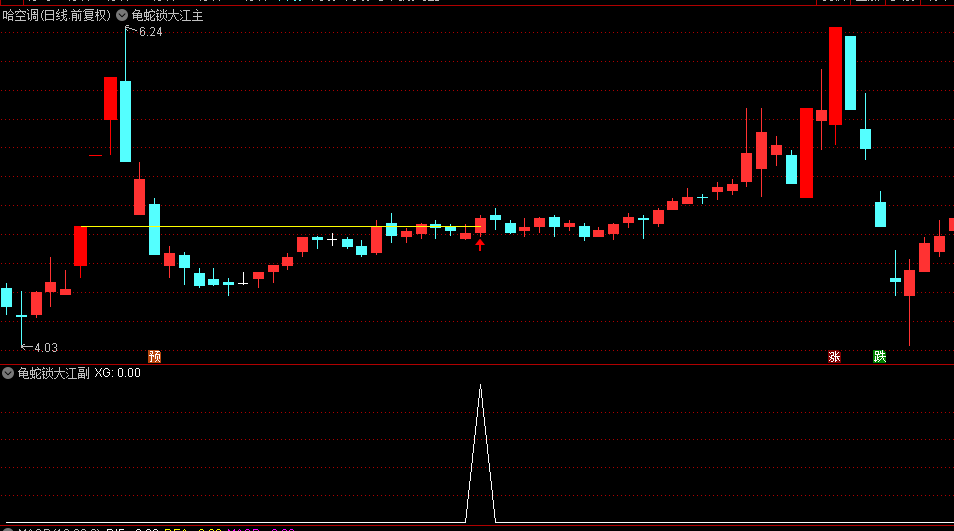Screen dimensions: 954x531
Task: Click the 4.03 low price label
Action: tap(46, 347)
